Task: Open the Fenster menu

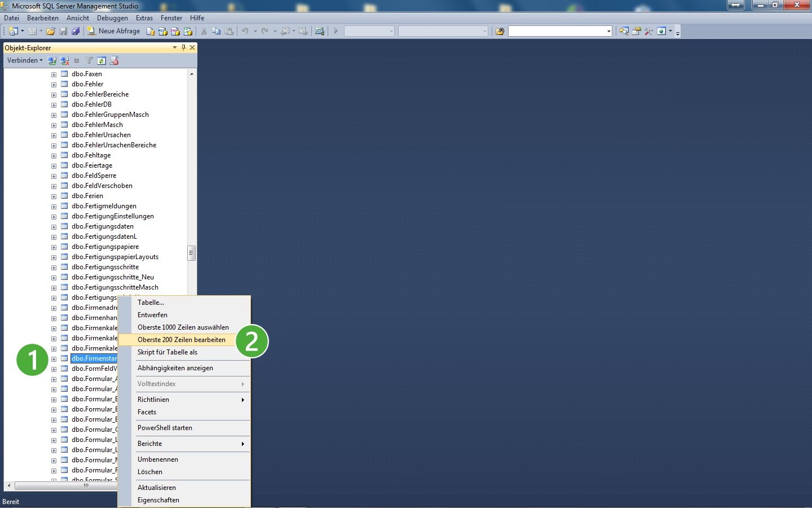Action: [x=171, y=18]
